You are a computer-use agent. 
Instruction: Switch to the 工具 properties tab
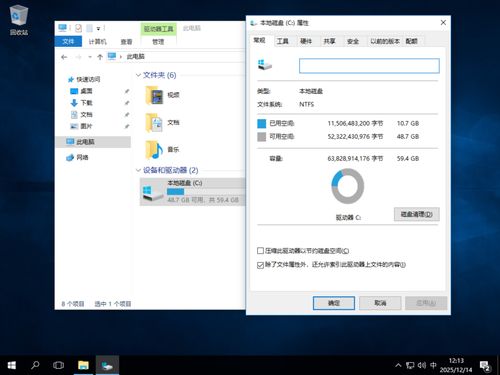point(283,41)
